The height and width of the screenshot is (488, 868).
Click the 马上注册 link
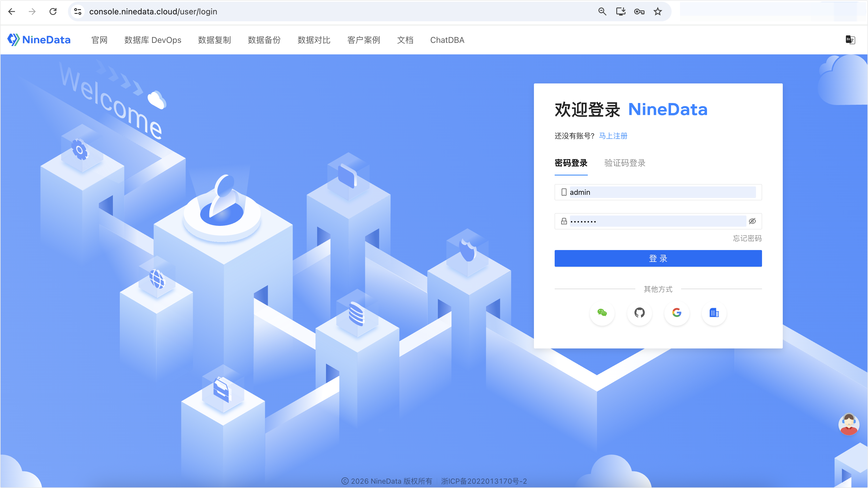tap(613, 136)
